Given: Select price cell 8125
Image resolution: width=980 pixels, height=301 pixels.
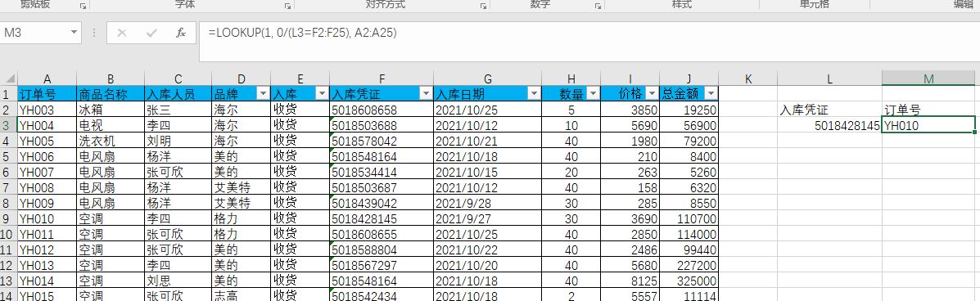Looking at the screenshot, I should pos(630,281).
